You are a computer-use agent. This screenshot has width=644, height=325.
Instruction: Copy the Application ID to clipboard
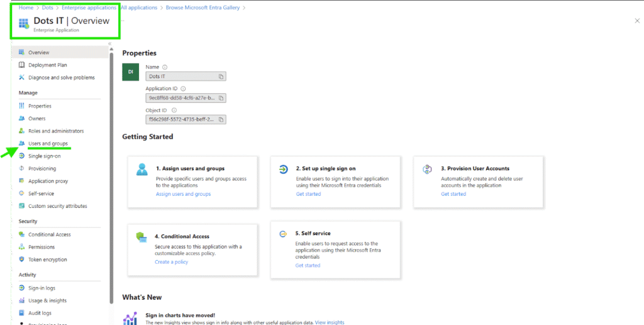click(x=221, y=98)
